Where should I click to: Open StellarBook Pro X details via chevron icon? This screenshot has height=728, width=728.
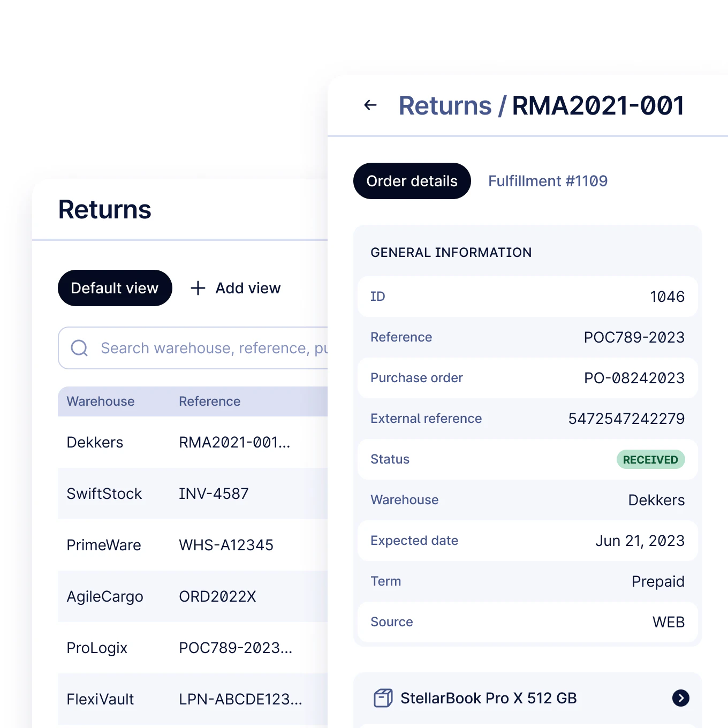681,698
